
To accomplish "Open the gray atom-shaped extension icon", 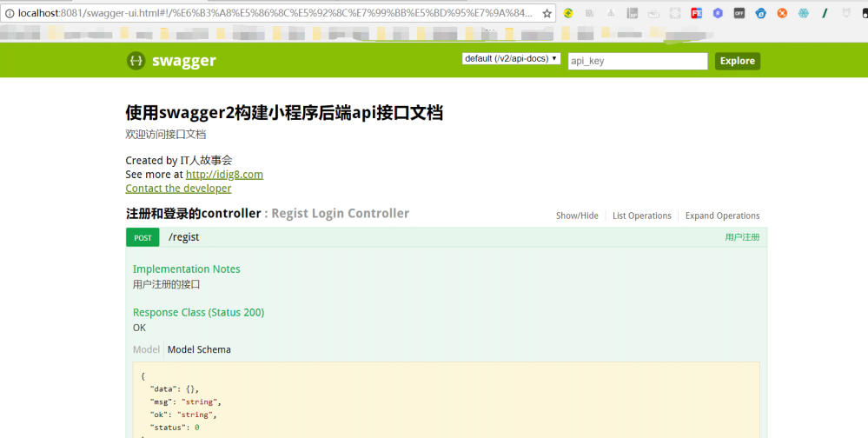I will pos(675,13).
